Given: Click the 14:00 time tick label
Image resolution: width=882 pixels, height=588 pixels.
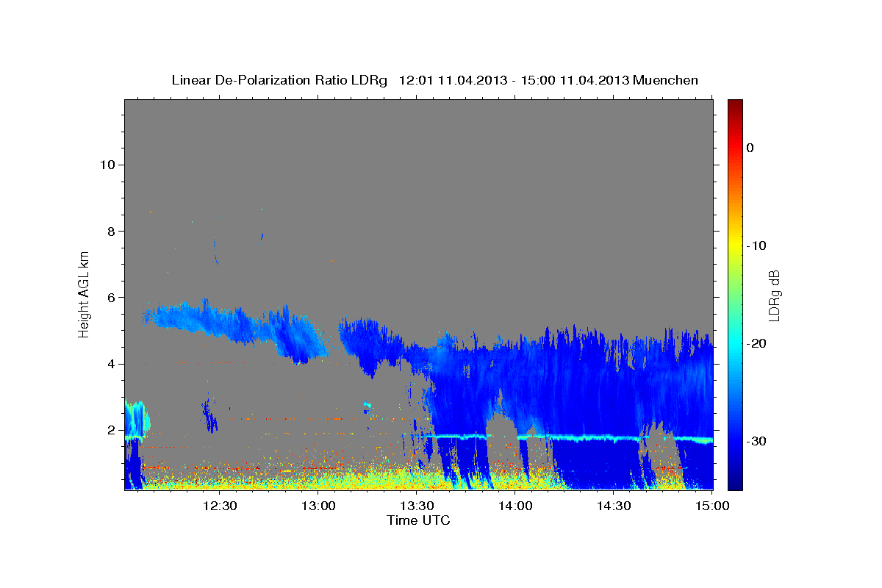Looking at the screenshot, I should tap(515, 506).
